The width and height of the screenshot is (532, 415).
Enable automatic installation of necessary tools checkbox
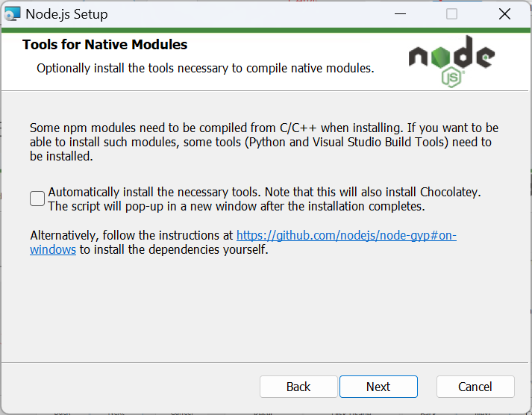(37, 199)
